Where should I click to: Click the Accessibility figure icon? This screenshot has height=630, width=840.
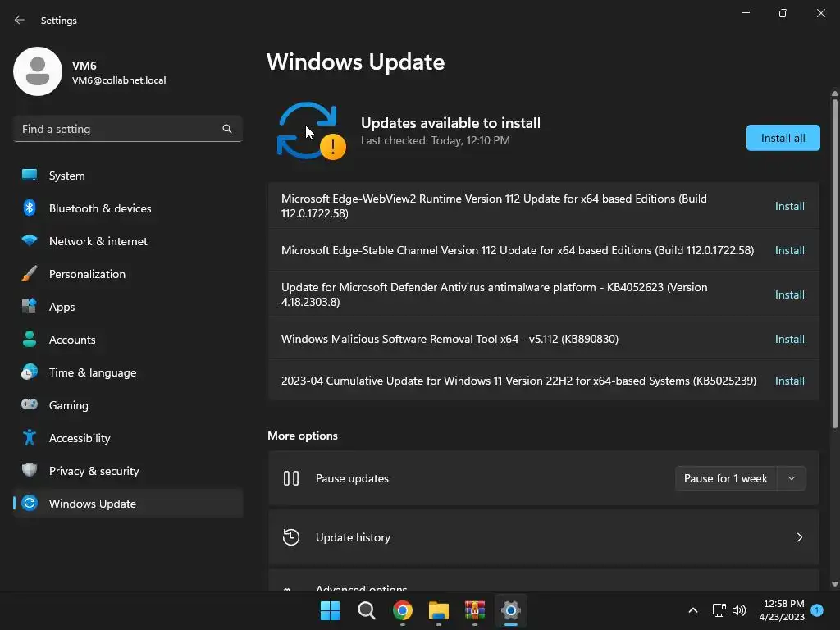(x=30, y=438)
